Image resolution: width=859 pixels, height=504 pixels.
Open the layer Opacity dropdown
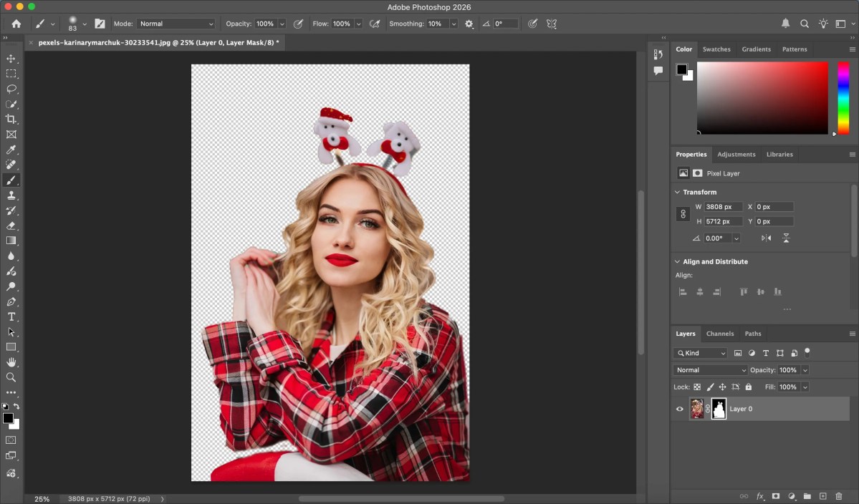[806, 369]
